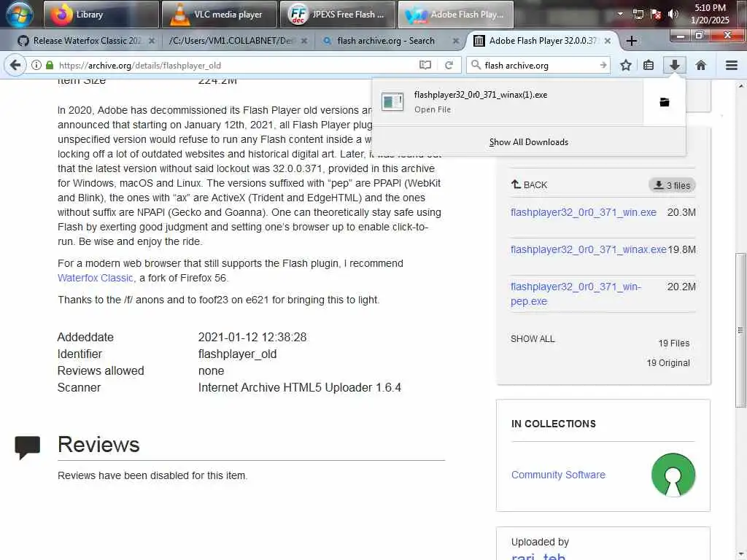Click the scrollbar up arrow
Screen dimensions: 747x560
pos(740,86)
